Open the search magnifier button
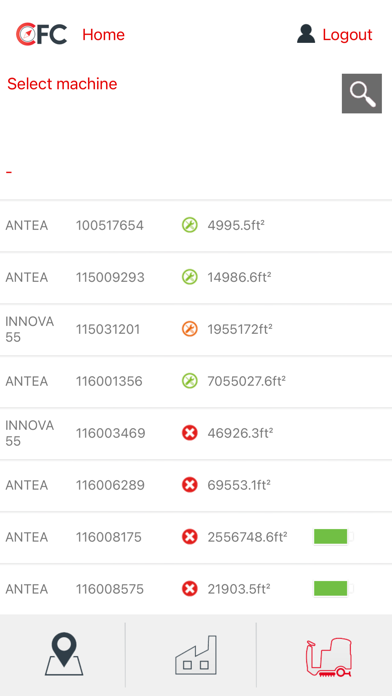This screenshot has width=392, height=696. [x=362, y=93]
